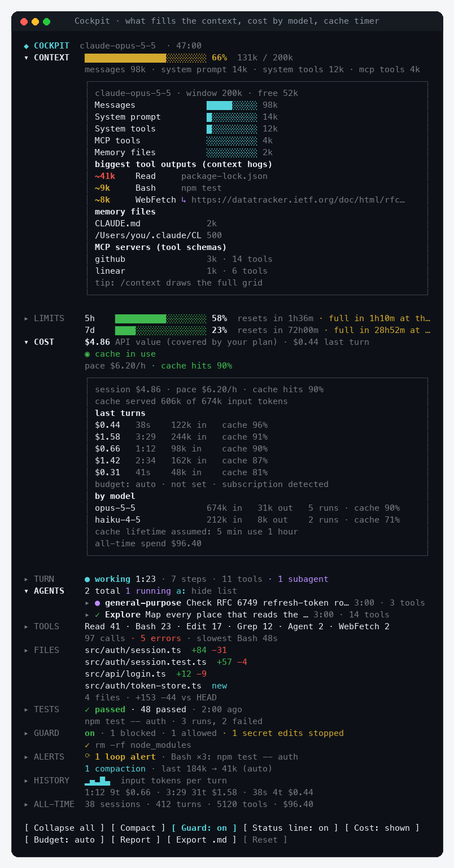Click the Compact button
Screen dimensions: 454x868
[138, 828]
